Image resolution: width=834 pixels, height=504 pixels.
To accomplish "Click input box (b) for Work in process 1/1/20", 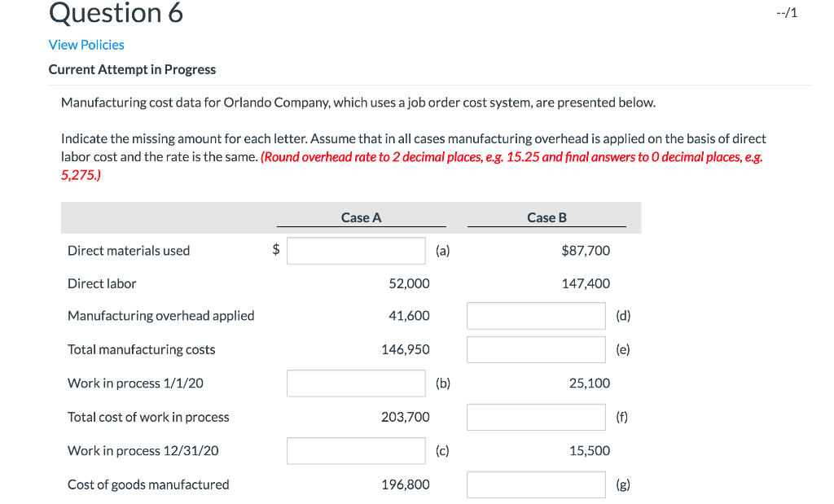I will coord(356,383).
